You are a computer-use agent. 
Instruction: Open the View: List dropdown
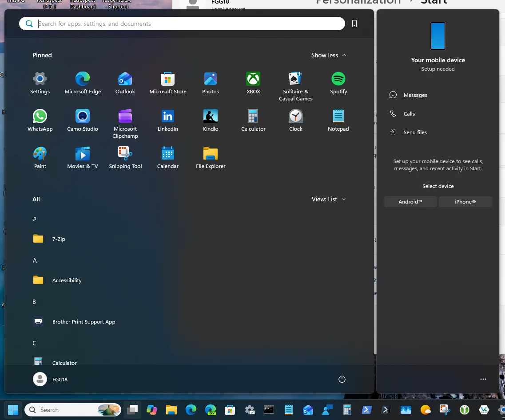pos(329,199)
